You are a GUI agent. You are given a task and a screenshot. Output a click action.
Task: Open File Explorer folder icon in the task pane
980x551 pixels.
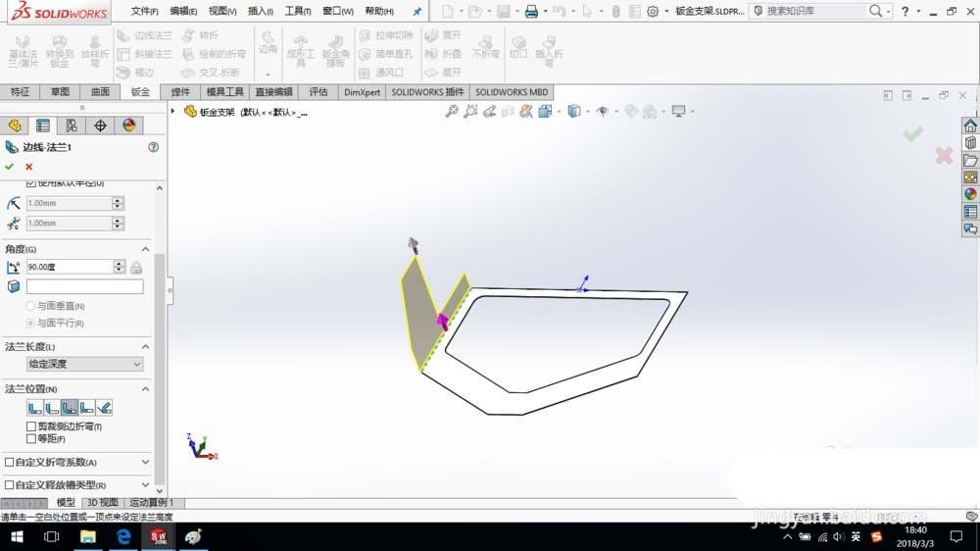970,160
